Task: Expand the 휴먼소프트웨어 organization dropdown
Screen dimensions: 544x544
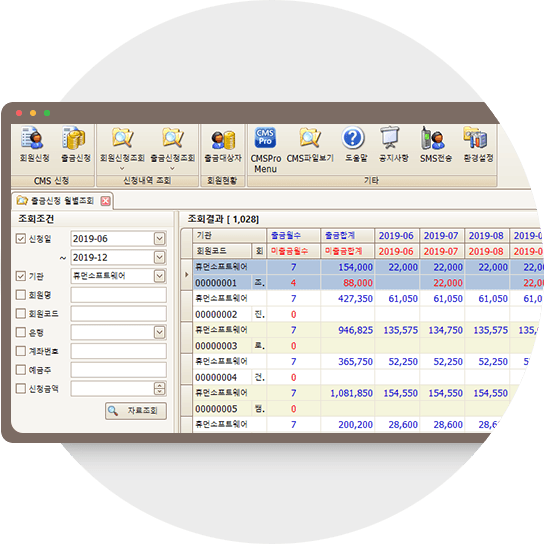Action: tap(160, 276)
